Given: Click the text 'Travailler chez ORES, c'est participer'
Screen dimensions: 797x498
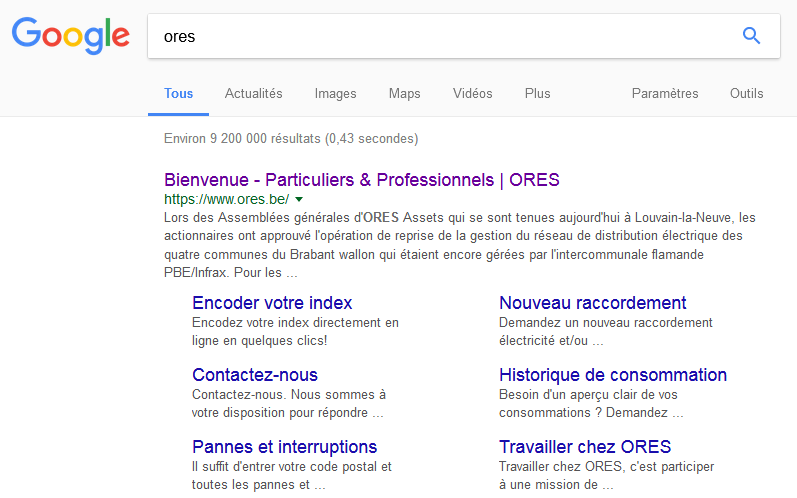Looking at the screenshot, I should [606, 466].
